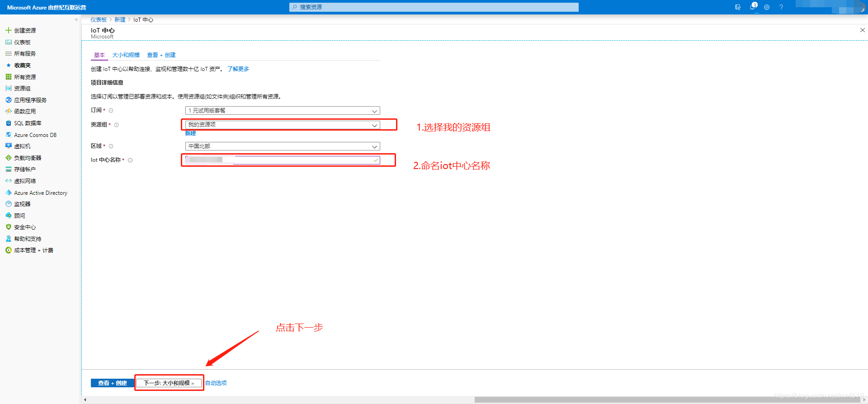Image resolution: width=868 pixels, height=404 pixels.
Task: Switch to the 大小和规模 tab
Action: click(126, 55)
